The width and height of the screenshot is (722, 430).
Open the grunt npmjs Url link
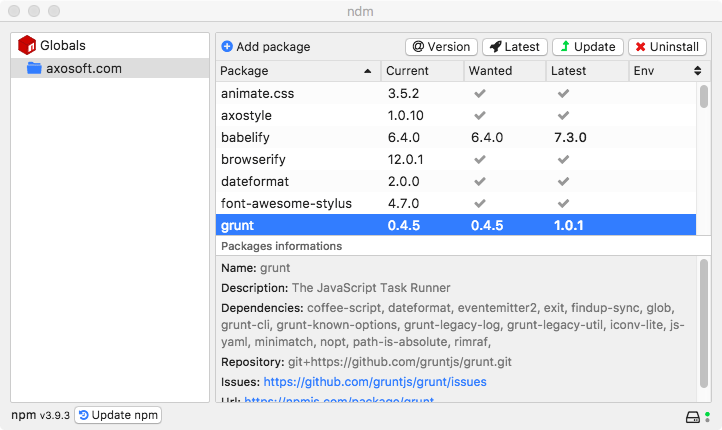coord(339,400)
